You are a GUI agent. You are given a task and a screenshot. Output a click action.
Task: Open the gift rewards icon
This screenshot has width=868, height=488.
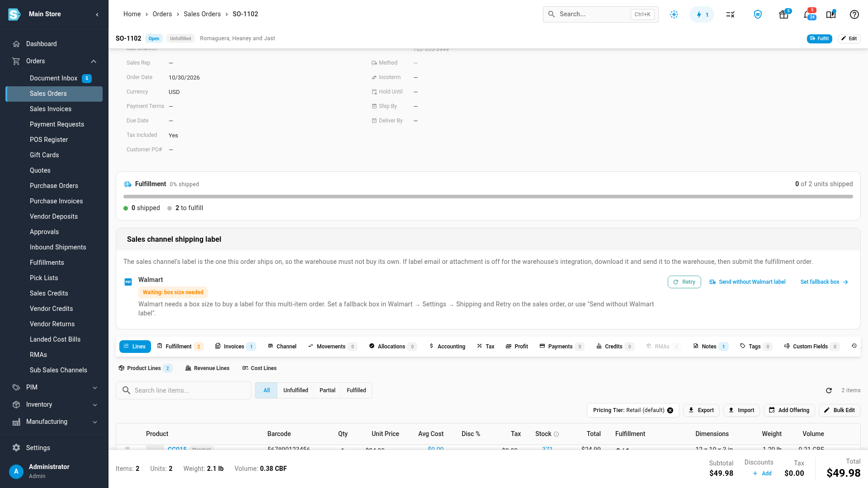(784, 14)
